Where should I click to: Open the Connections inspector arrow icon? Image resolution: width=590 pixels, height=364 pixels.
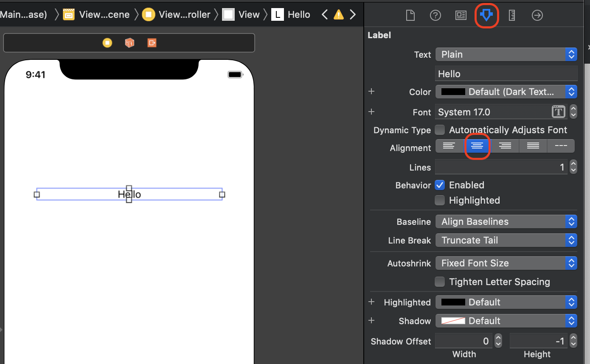pos(537,15)
